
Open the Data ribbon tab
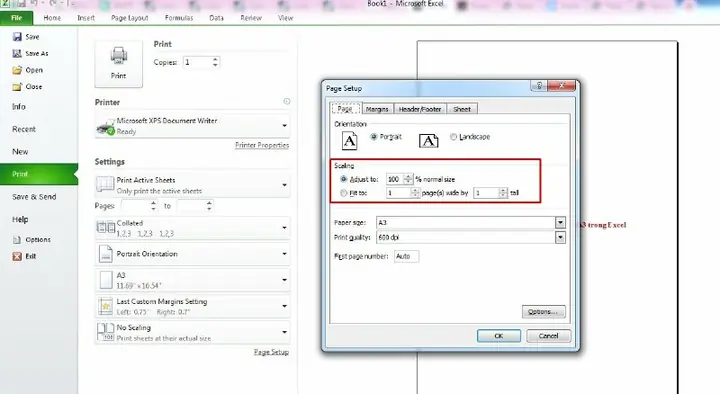click(x=216, y=18)
